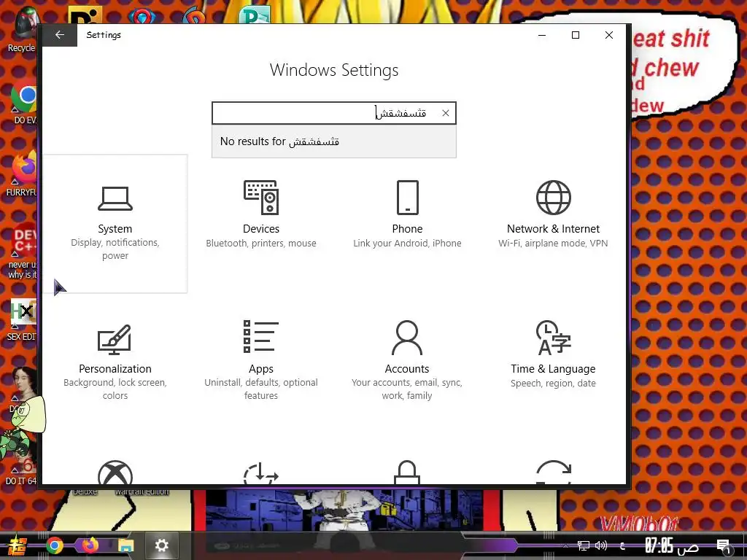This screenshot has height=560, width=747.
Task: Open the volume speaker tray icon
Action: pos(601,545)
